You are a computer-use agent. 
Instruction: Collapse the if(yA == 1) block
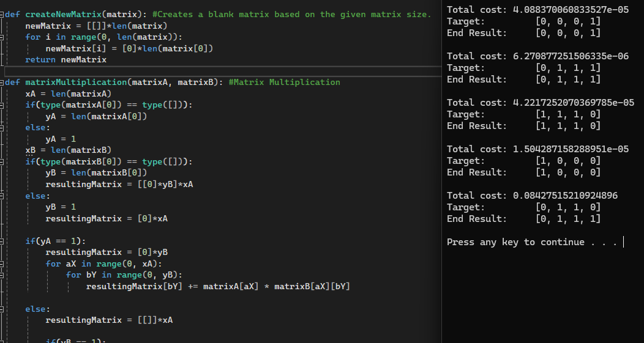[2, 241]
